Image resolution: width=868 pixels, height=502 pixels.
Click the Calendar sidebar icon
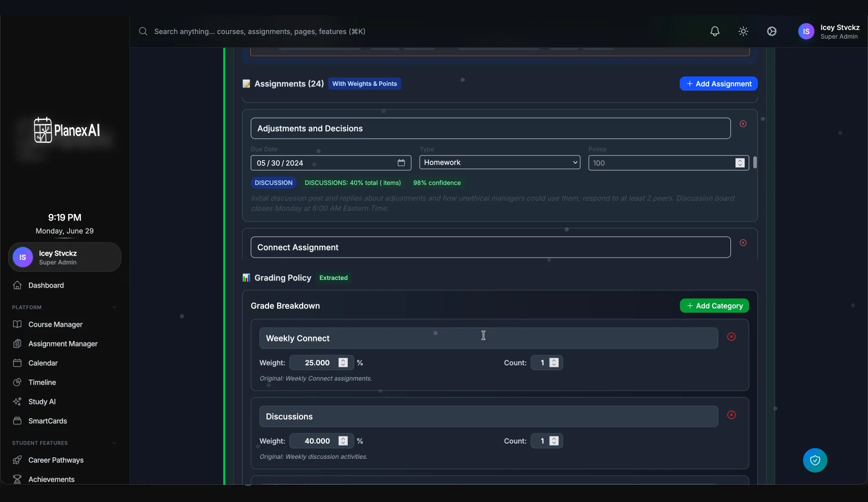pyautogui.click(x=17, y=363)
